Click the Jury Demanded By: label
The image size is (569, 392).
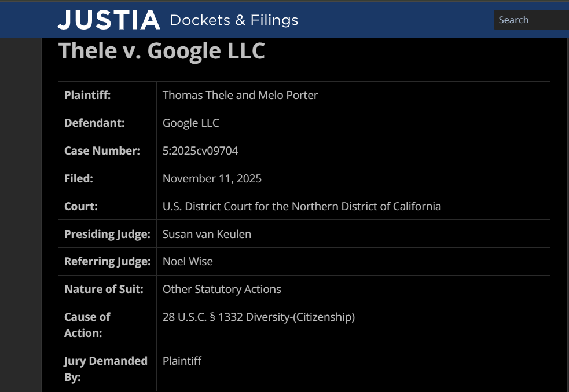coord(105,369)
